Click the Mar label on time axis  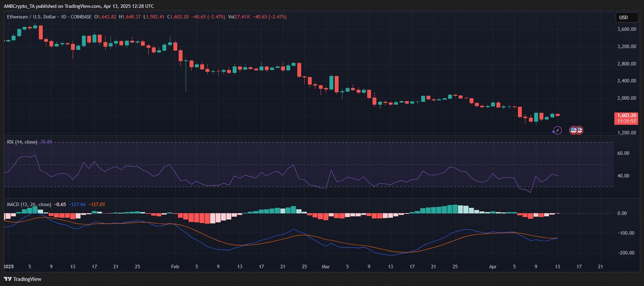coord(326,267)
